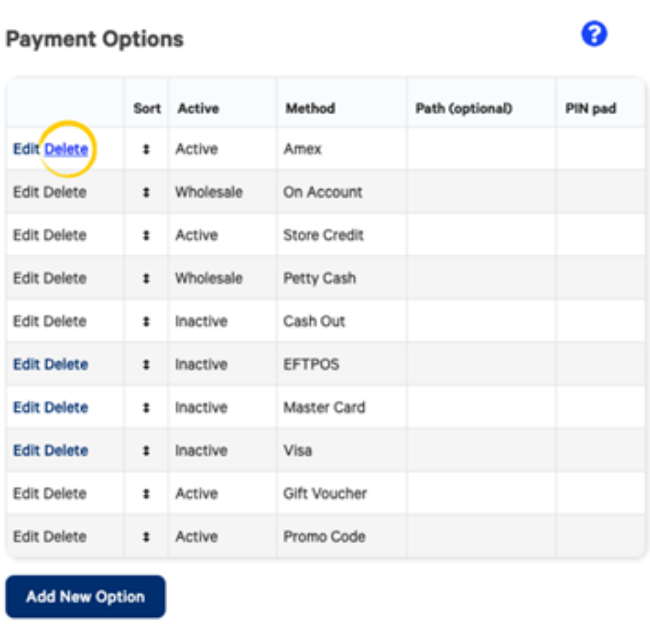Click the sort handle for Petty Cash row
Viewport: 650px width, 643px height.
146,278
